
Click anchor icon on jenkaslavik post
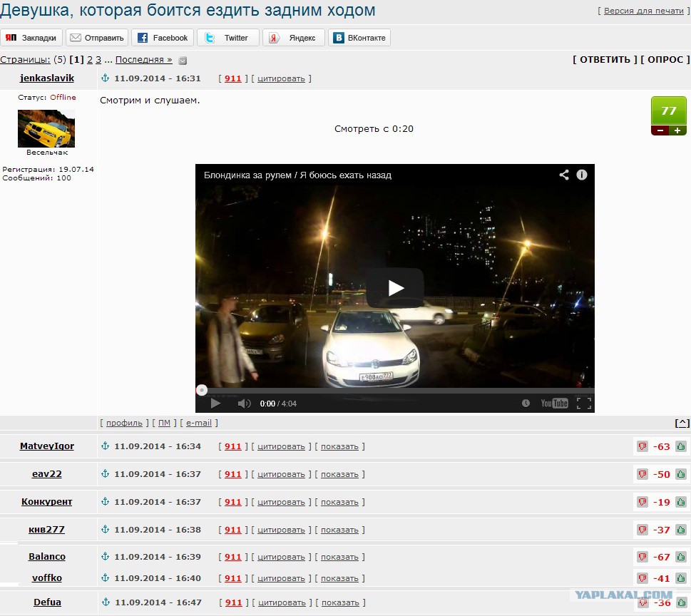[105, 78]
